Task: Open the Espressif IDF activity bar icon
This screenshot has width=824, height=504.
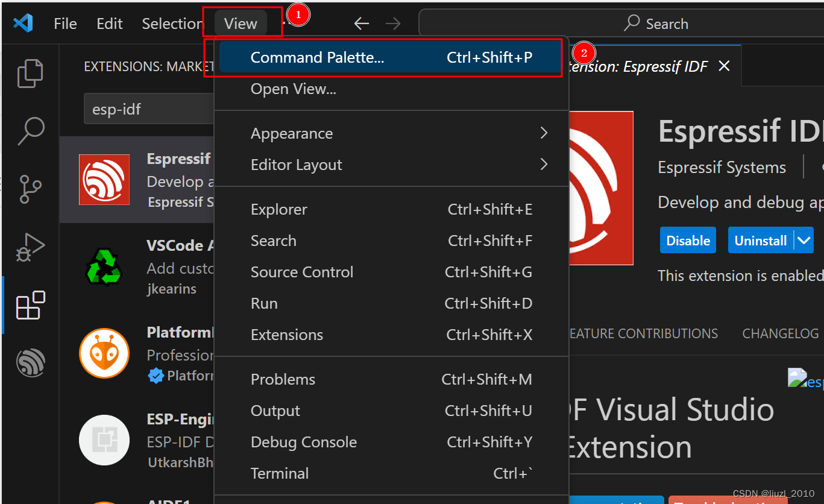Action: (30, 362)
